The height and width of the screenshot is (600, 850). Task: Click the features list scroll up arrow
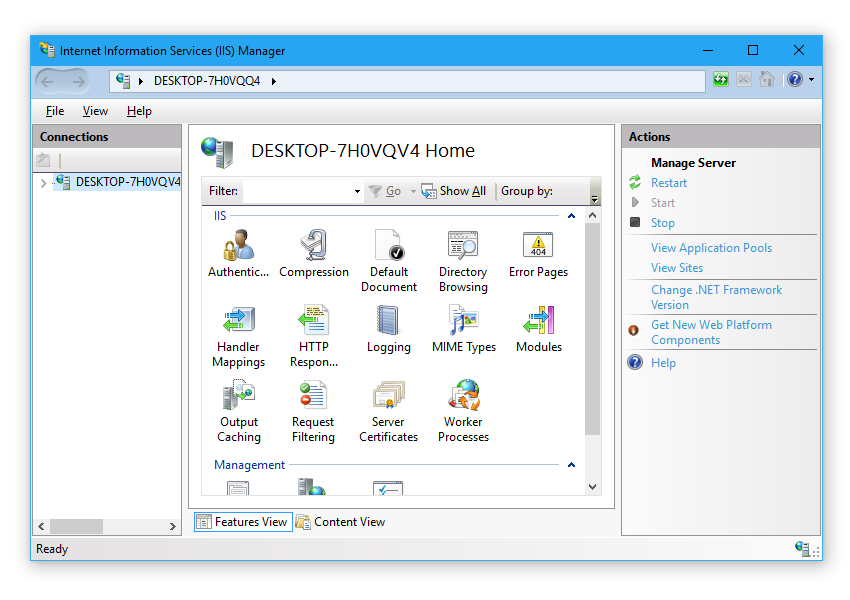[593, 216]
